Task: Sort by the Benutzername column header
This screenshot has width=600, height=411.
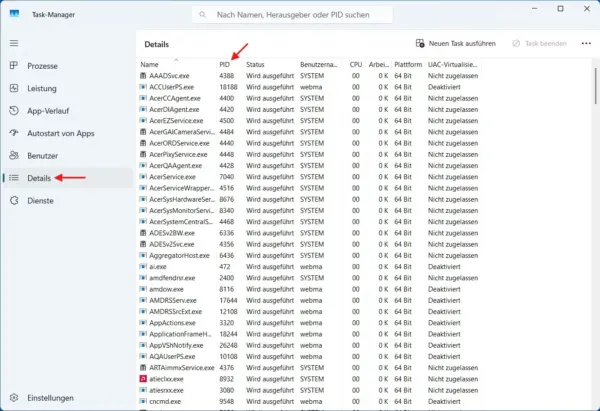Action: (320, 64)
